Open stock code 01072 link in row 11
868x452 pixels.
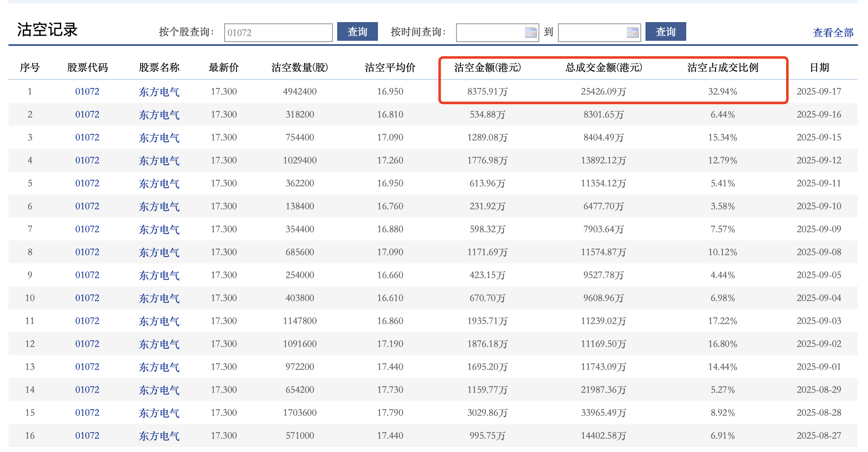[x=87, y=321]
